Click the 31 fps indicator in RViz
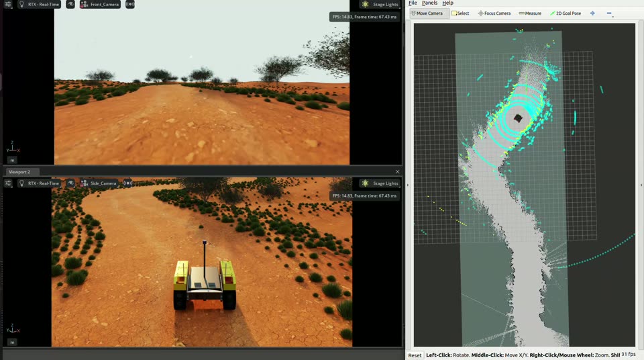 [x=629, y=354]
